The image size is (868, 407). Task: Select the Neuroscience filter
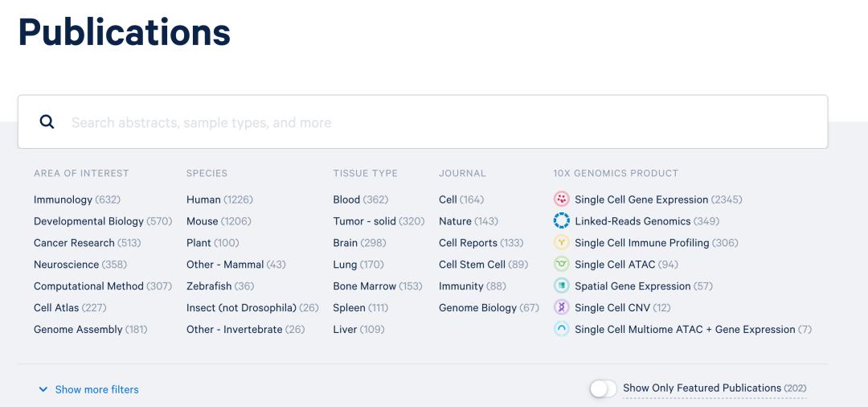coord(66,265)
